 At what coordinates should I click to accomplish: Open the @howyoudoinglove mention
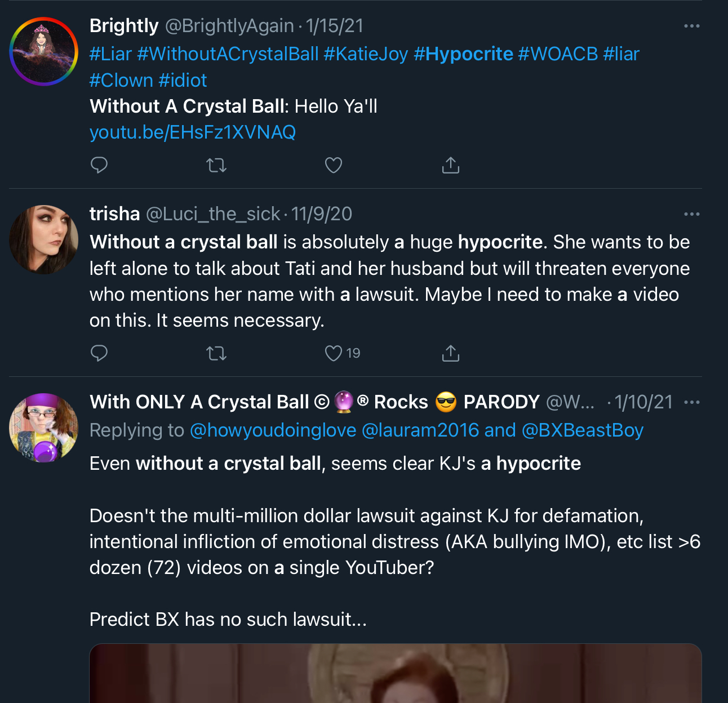point(273,430)
